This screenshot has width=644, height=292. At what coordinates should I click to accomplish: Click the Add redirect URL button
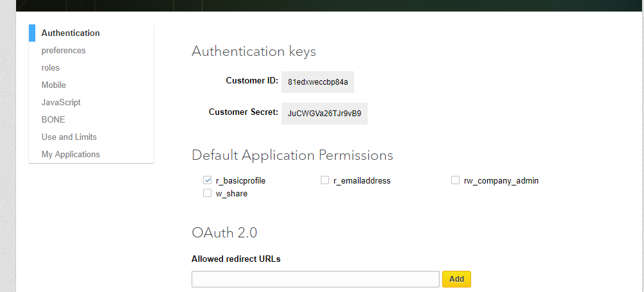tap(456, 279)
